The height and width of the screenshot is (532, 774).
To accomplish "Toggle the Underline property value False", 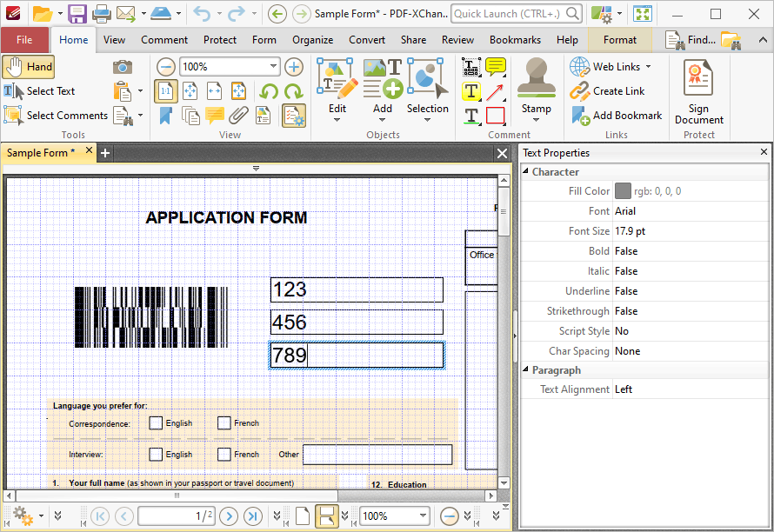I will 626,291.
